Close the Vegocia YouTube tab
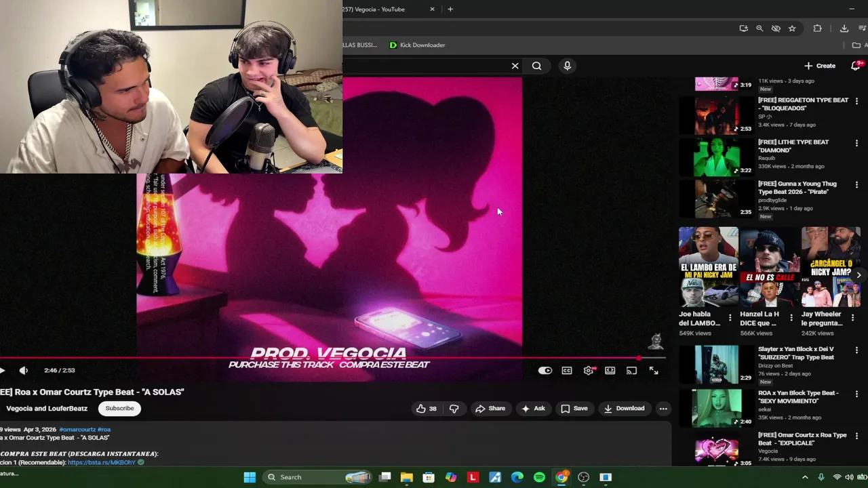Viewport: 868px width, 488px height. (x=433, y=9)
